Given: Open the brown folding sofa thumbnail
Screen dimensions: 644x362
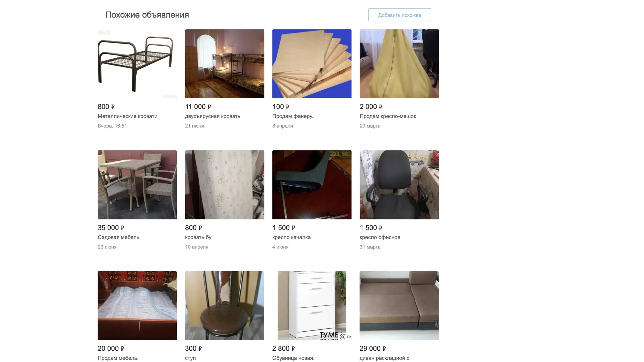Looking at the screenshot, I should click(x=399, y=305).
